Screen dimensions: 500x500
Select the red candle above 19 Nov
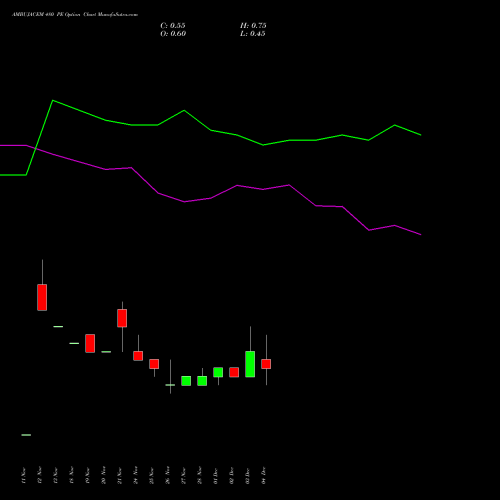click(x=90, y=343)
